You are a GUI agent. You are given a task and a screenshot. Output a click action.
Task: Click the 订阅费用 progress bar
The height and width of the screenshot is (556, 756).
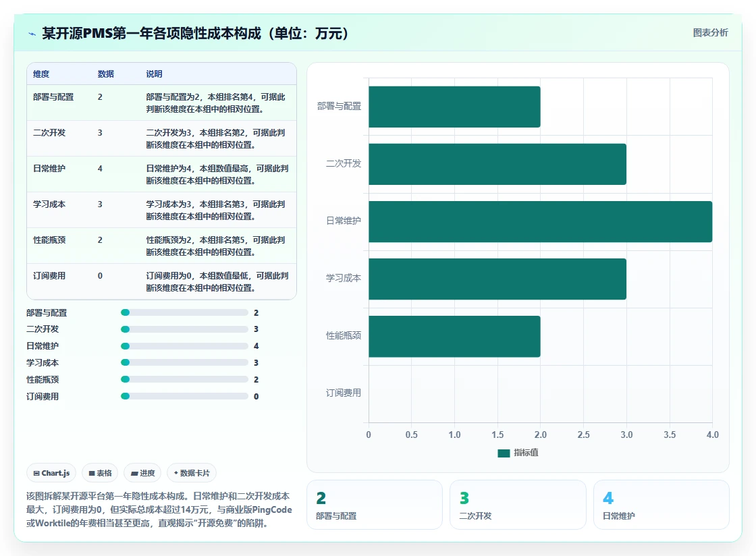[185, 396]
